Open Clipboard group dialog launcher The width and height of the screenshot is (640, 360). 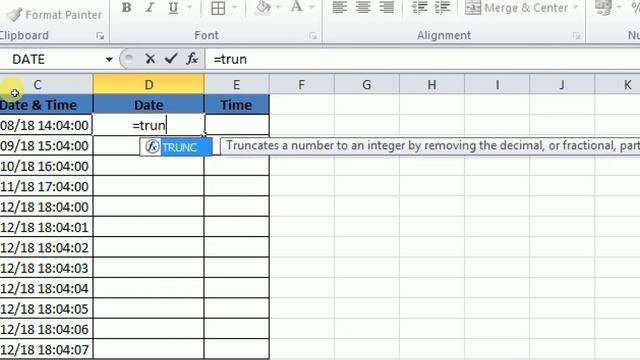[100, 36]
